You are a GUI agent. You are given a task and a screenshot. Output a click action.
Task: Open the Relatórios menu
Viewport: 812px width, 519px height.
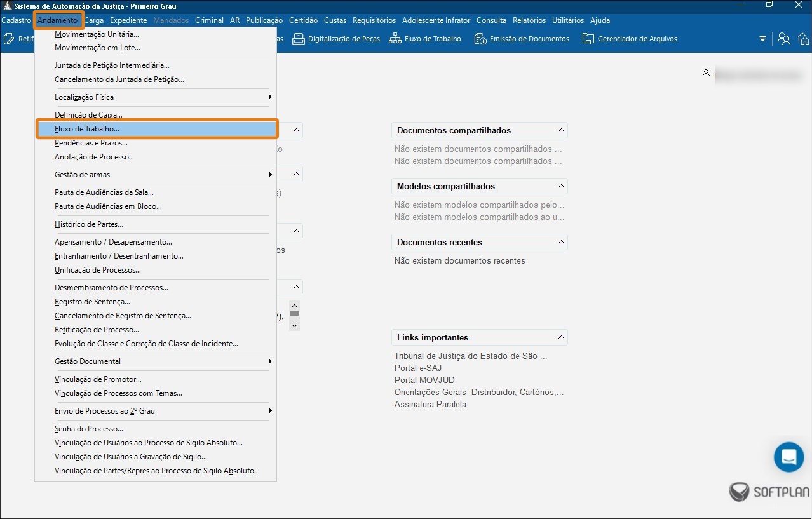pos(529,20)
